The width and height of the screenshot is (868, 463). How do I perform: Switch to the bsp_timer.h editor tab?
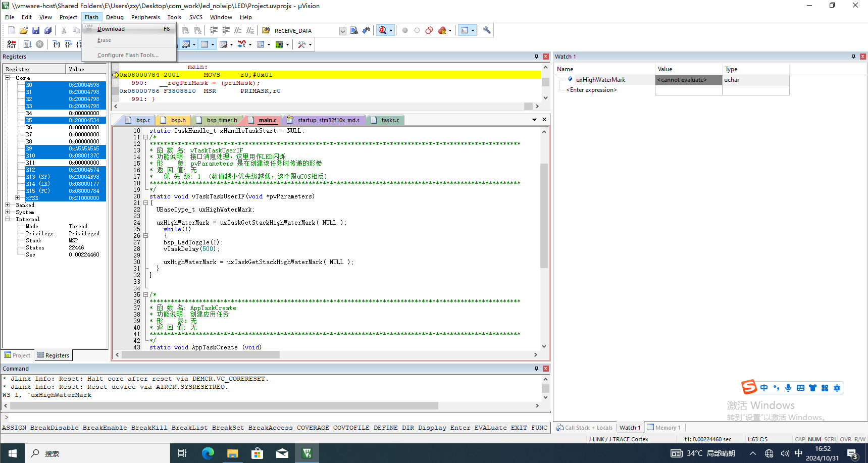tap(217, 120)
